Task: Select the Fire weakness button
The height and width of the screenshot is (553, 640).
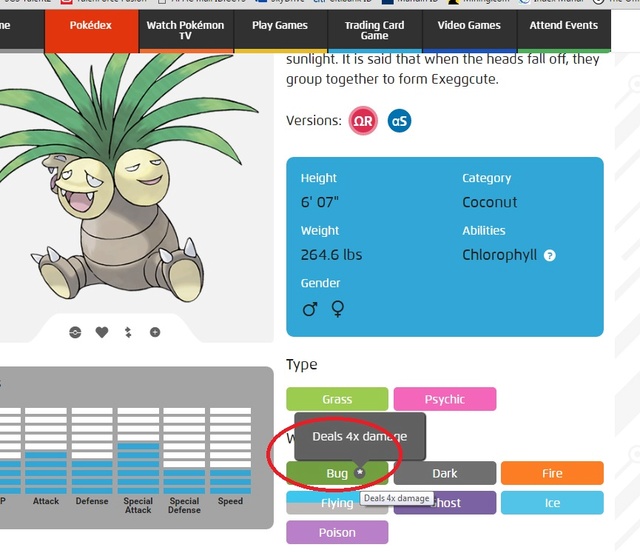Action: pyautogui.click(x=552, y=473)
